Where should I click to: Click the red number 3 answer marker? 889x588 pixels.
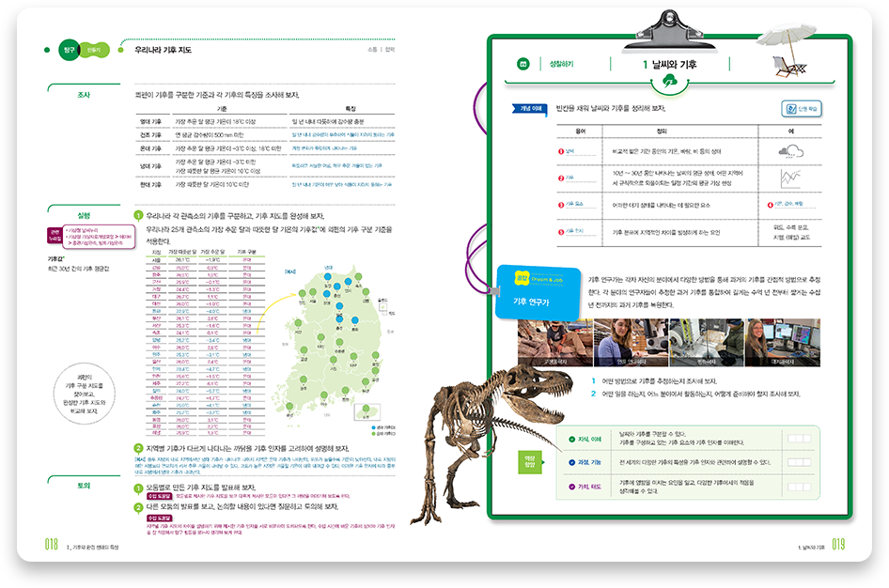(561, 205)
